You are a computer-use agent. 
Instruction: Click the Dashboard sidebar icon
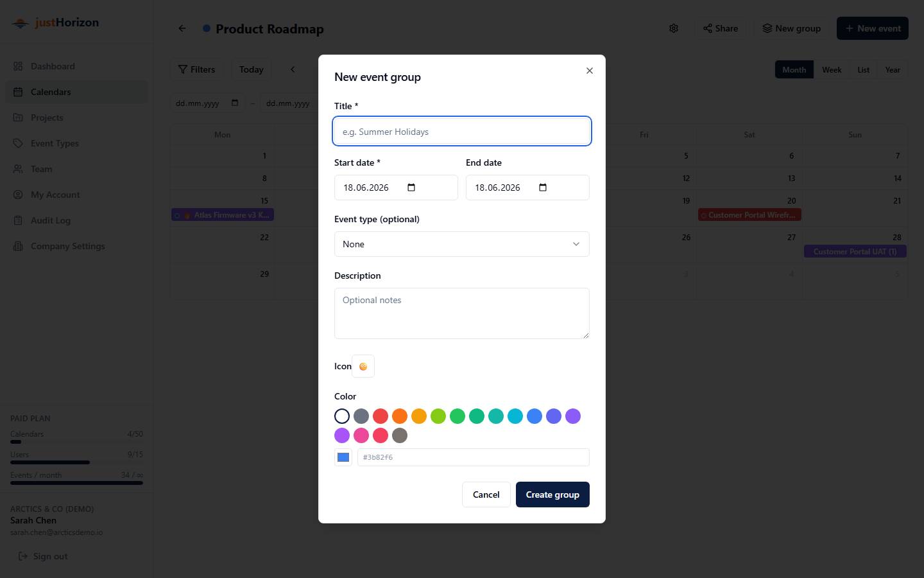coord(18,66)
